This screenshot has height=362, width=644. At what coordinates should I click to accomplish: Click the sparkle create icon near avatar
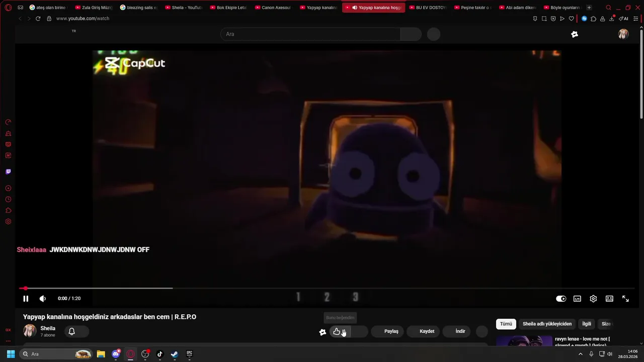(575, 34)
